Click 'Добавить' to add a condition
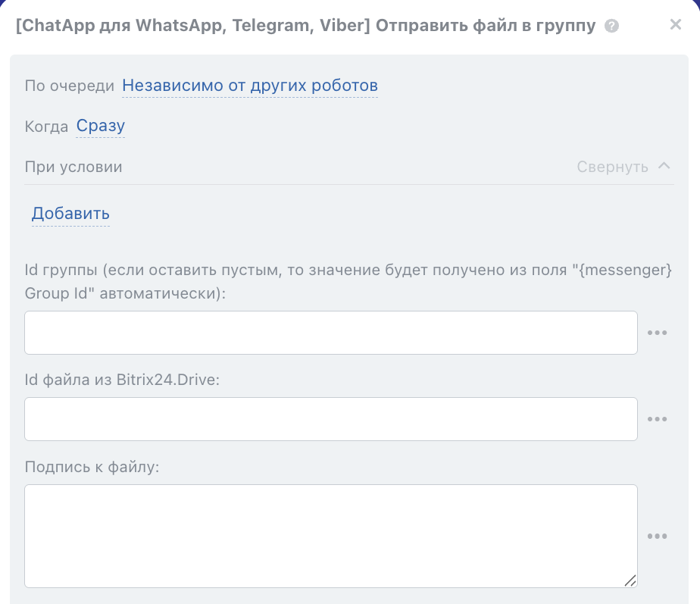The width and height of the screenshot is (700, 604). click(x=70, y=214)
